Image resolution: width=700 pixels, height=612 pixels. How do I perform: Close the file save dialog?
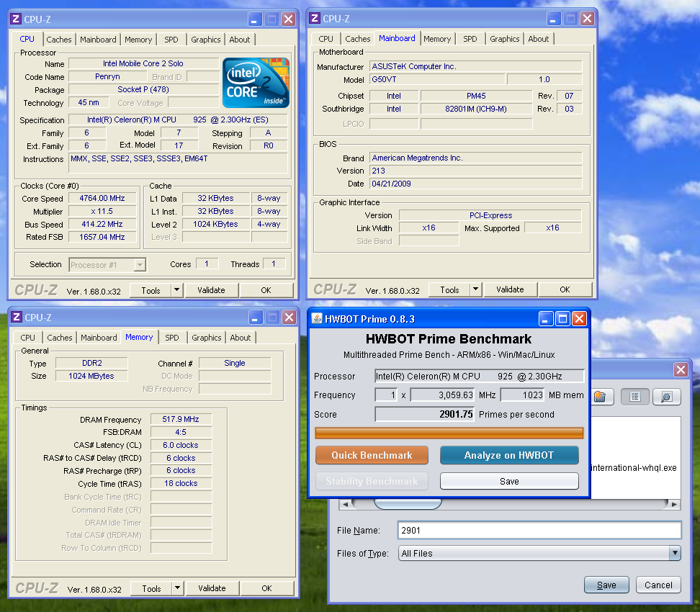pyautogui.click(x=680, y=369)
